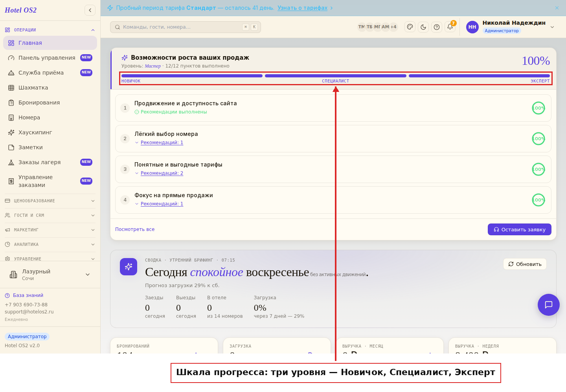This screenshot has width=566, height=392.
Task: Click the 100% circle for Фокус на прямые продажи
Action: (x=538, y=200)
